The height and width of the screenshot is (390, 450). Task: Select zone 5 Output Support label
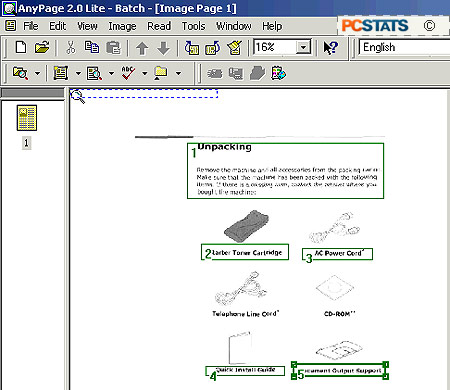[x=339, y=371]
